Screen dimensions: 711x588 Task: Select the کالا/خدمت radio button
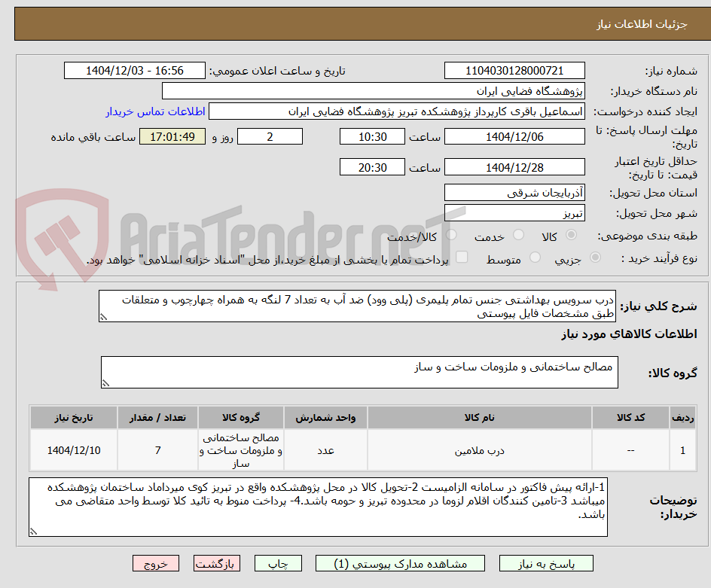(451, 235)
